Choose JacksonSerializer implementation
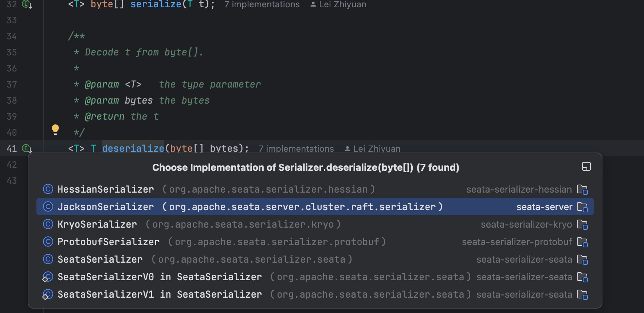The width and height of the screenshot is (644, 313). (315, 206)
